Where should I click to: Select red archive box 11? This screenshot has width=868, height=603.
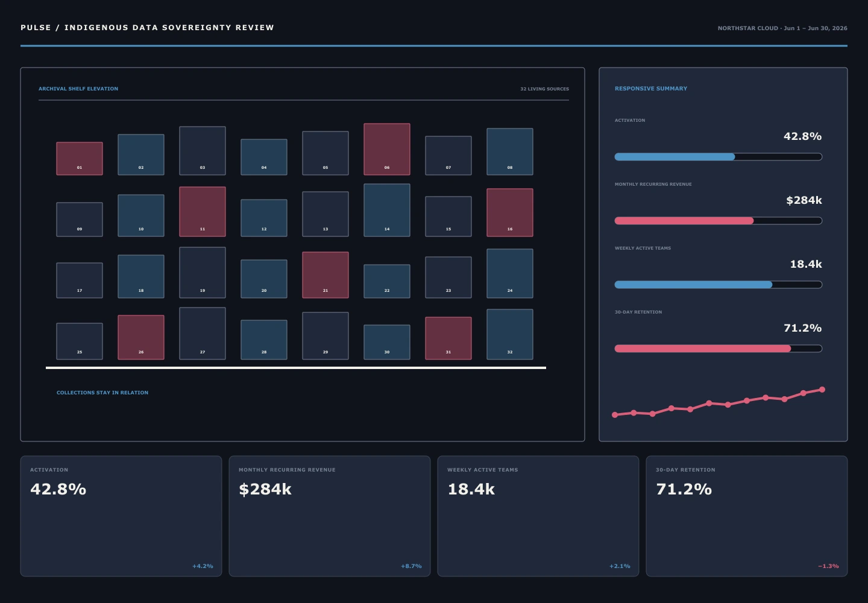point(203,212)
